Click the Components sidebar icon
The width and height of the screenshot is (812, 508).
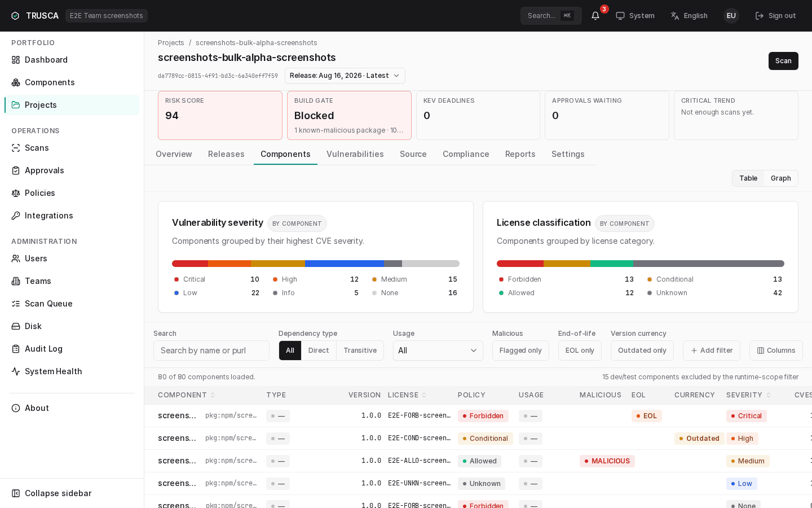(x=16, y=82)
